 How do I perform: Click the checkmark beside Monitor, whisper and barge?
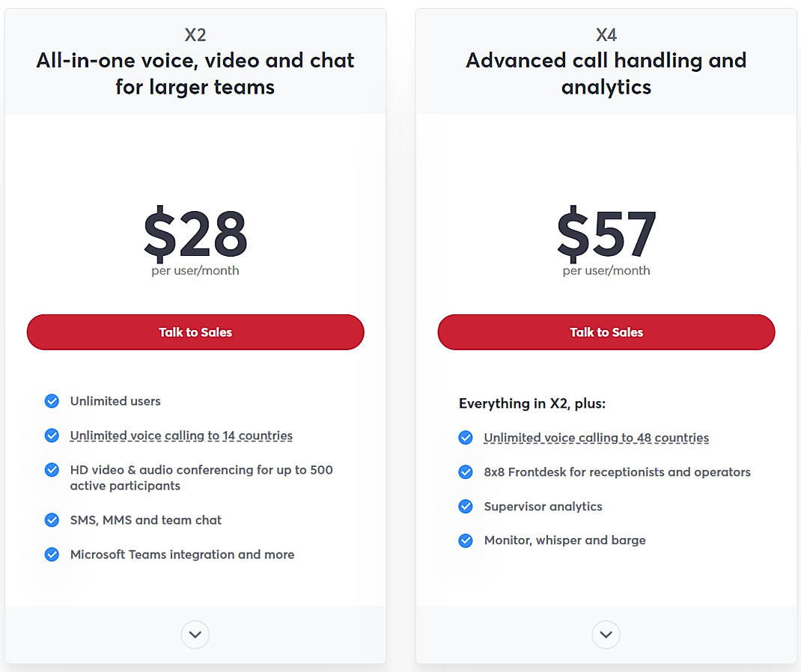[466, 540]
